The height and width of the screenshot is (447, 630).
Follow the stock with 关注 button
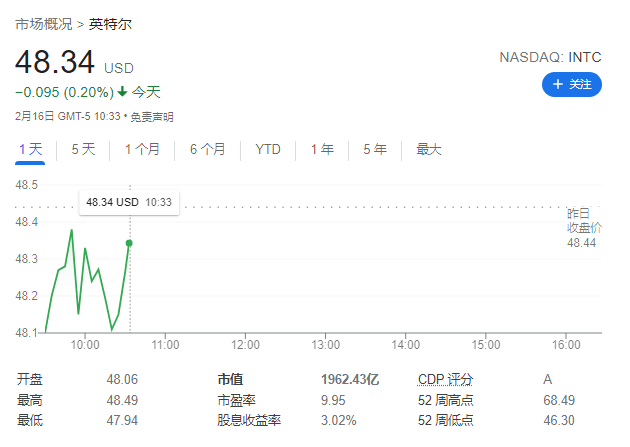(572, 84)
